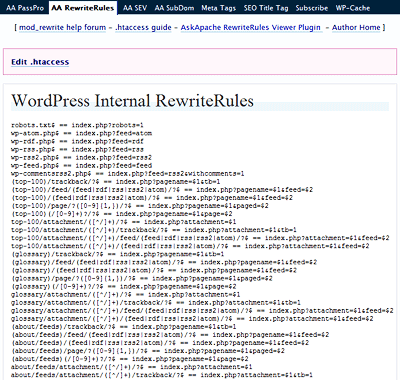Viewport: 400px width, 380px height.
Task: Click the WordPress Internal RewriteRules heading
Action: click(x=133, y=101)
